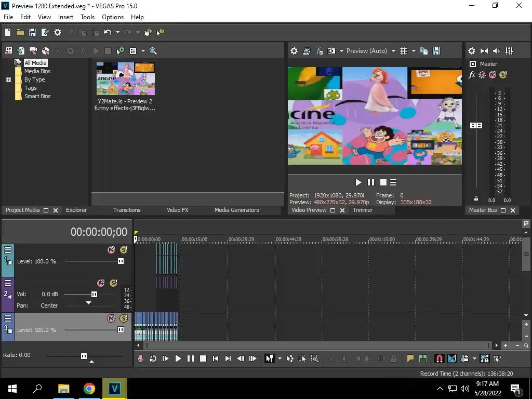Open VEGAS Pro from Windows taskbar
This screenshot has width=532, height=399.
click(115, 389)
